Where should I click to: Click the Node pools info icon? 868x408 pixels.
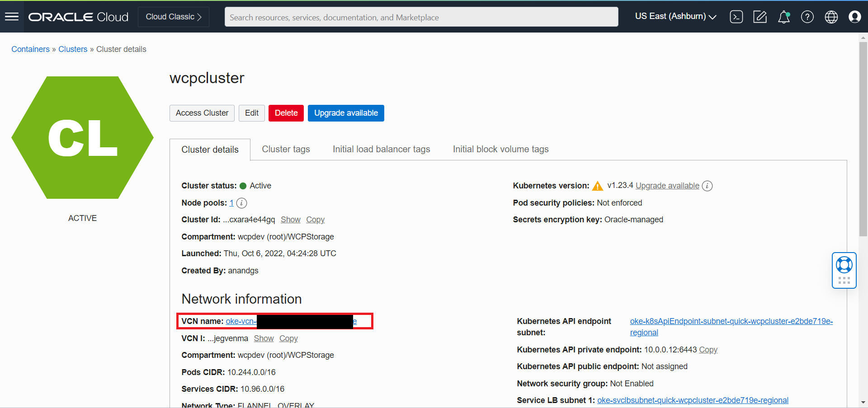pyautogui.click(x=242, y=203)
